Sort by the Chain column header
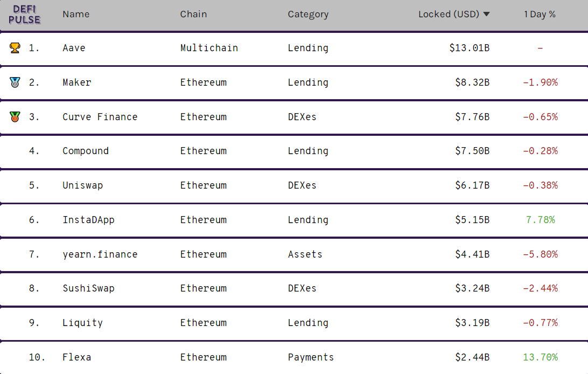Viewport: 588px width, 374px height. (x=193, y=14)
